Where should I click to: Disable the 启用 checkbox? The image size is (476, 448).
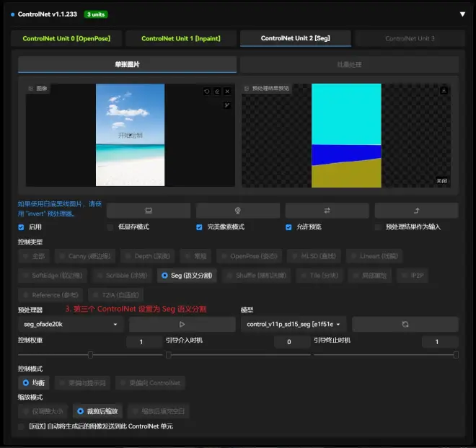tap(22, 227)
